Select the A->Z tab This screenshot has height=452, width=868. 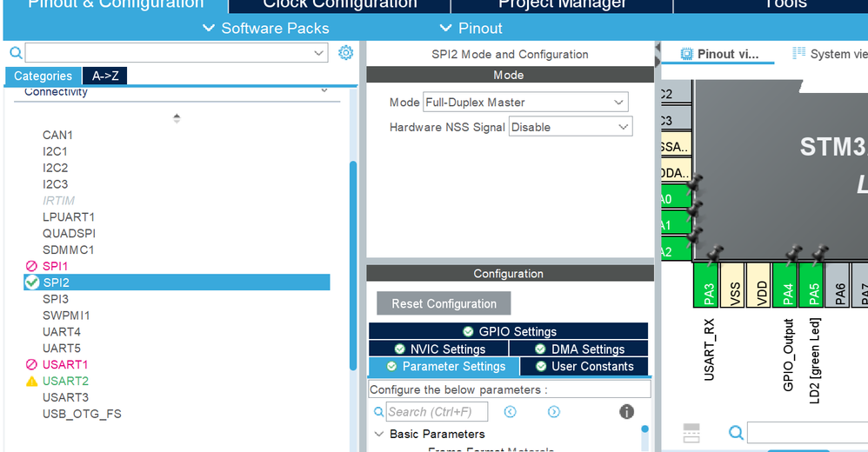tap(105, 76)
